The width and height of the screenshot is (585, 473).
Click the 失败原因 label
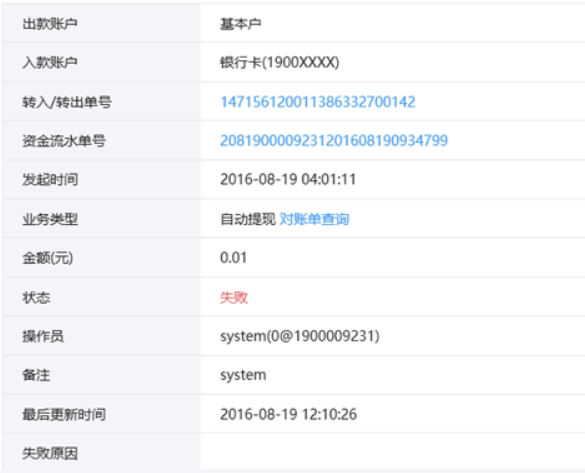tap(50, 453)
